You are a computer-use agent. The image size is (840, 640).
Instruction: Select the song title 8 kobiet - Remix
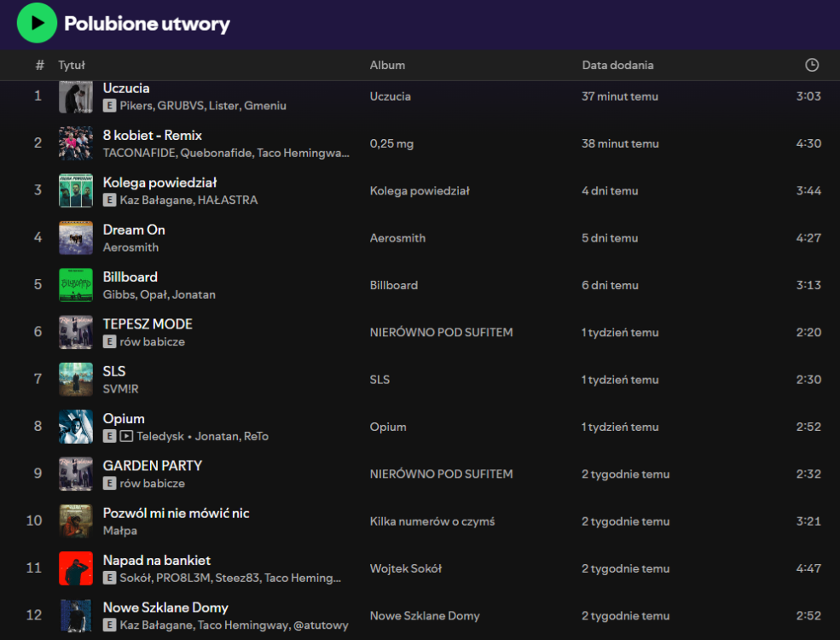pyautogui.click(x=152, y=135)
